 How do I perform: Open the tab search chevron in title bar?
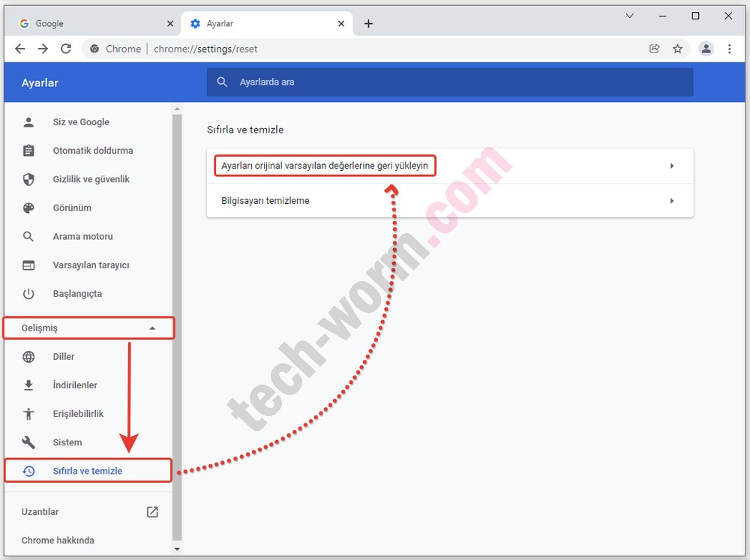tap(629, 16)
